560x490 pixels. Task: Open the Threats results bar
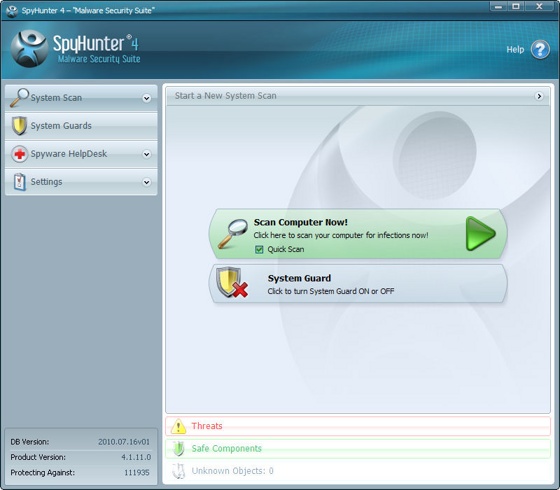[358, 426]
